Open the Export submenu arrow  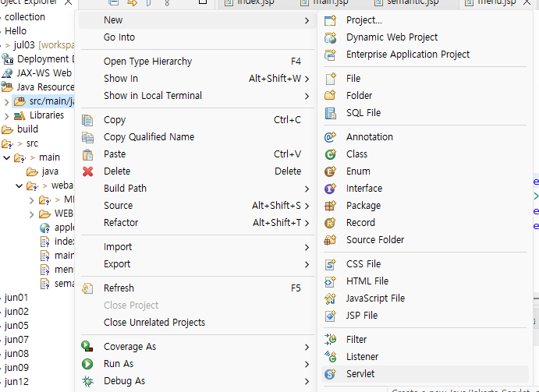click(x=307, y=264)
